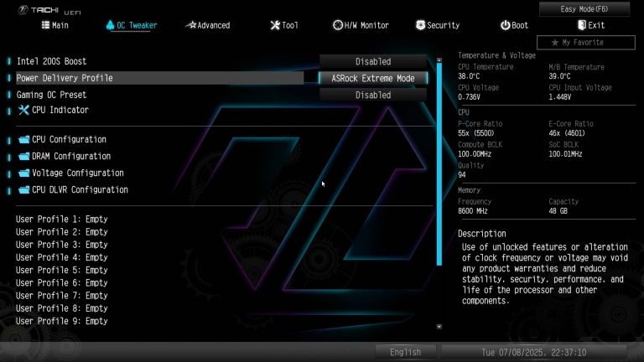Select the OC Tweaker tab
The width and height of the screenshot is (644, 362).
pos(132,25)
